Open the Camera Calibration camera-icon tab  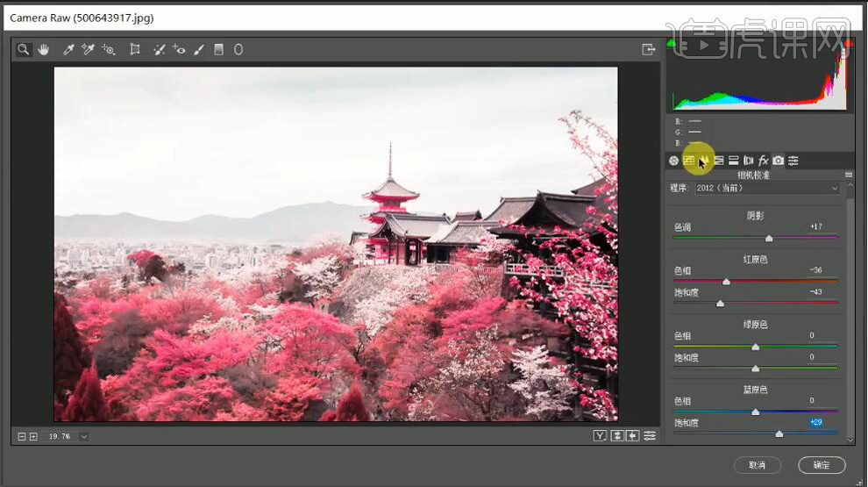[779, 161]
